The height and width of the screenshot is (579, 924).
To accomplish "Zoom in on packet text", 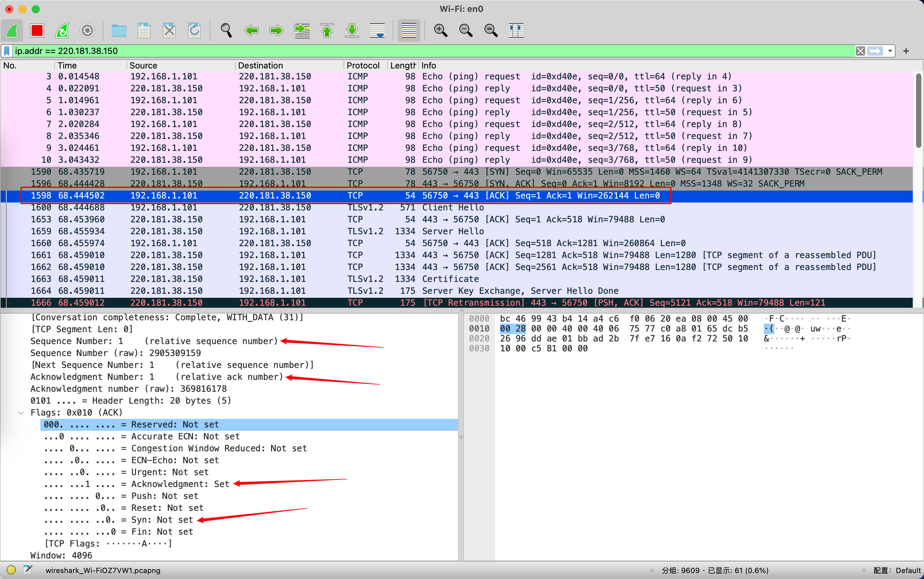I will click(440, 30).
